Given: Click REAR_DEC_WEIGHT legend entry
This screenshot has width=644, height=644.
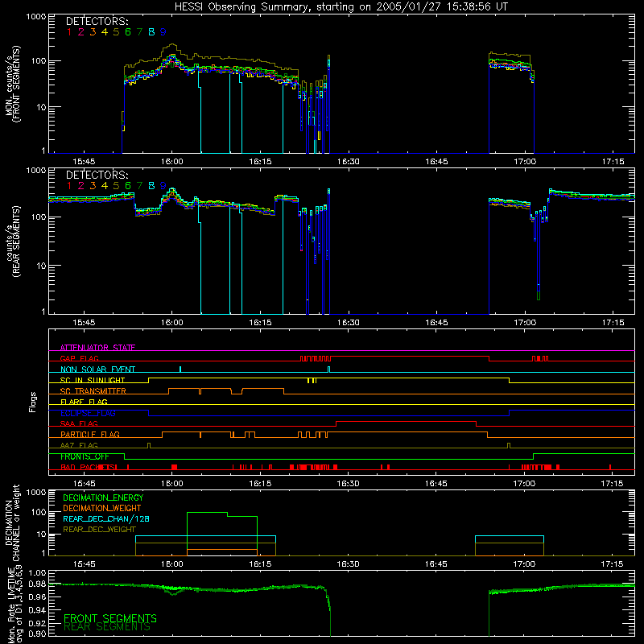Looking at the screenshot, I should click(x=99, y=530).
